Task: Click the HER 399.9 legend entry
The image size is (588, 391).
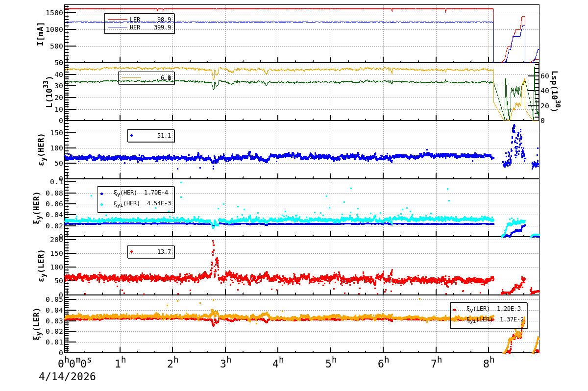Action: tap(139, 27)
